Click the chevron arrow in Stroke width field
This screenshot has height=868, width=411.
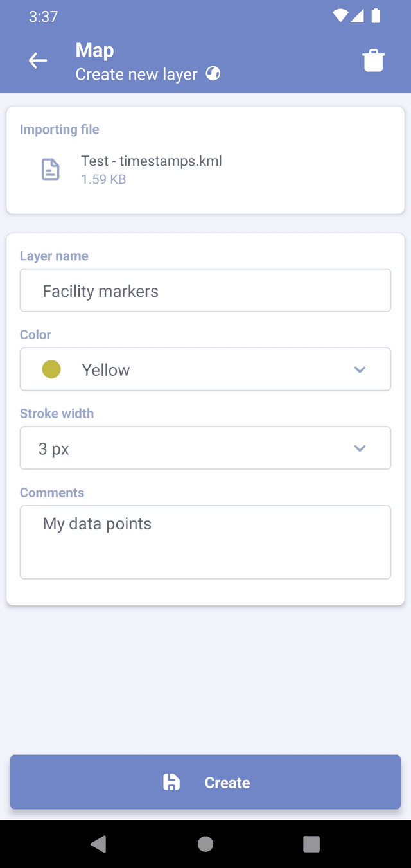coord(360,448)
